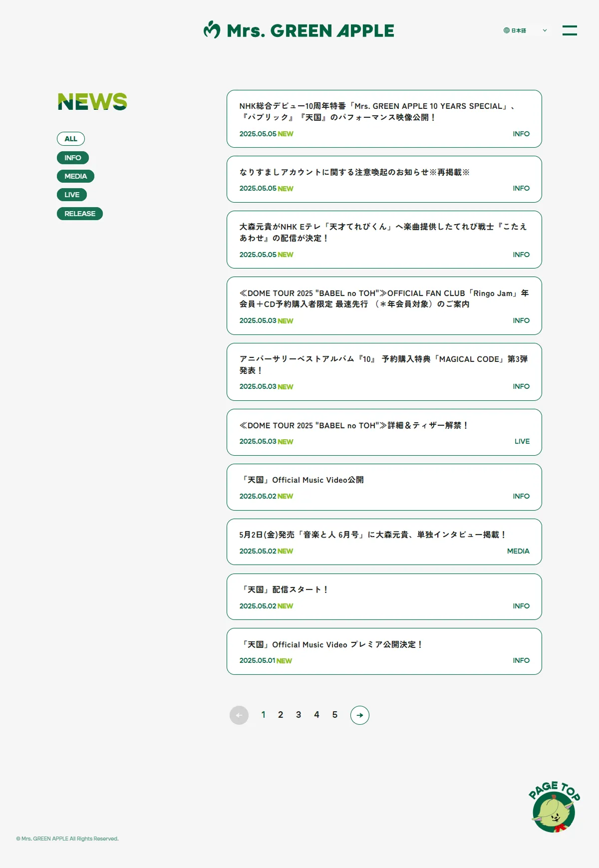Go to page 3

pos(299,715)
